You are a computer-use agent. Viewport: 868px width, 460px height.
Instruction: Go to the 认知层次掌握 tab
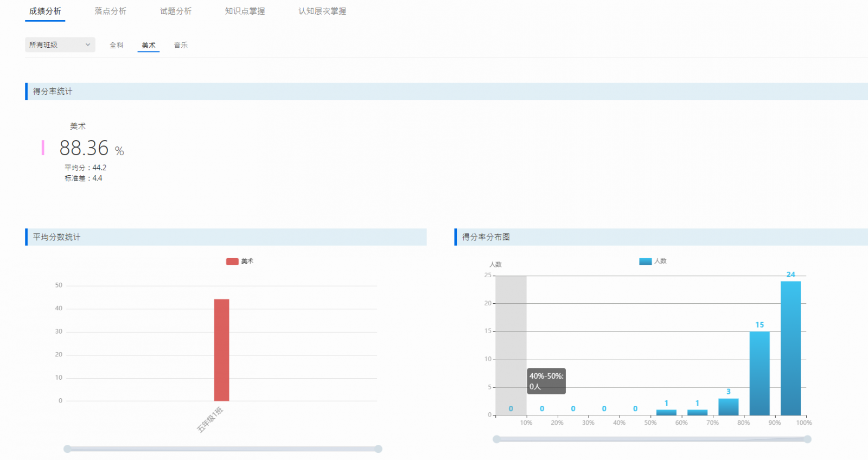click(322, 11)
